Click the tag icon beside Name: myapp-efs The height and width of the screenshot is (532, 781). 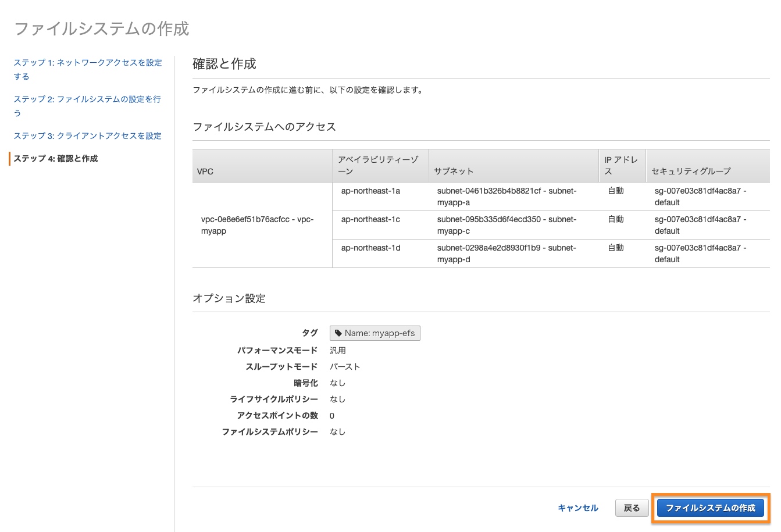click(x=338, y=333)
